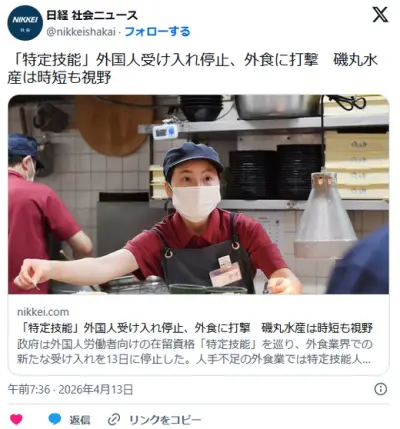Click the masked worker's face in photo
This screenshot has width=400, height=429.
click(x=195, y=190)
